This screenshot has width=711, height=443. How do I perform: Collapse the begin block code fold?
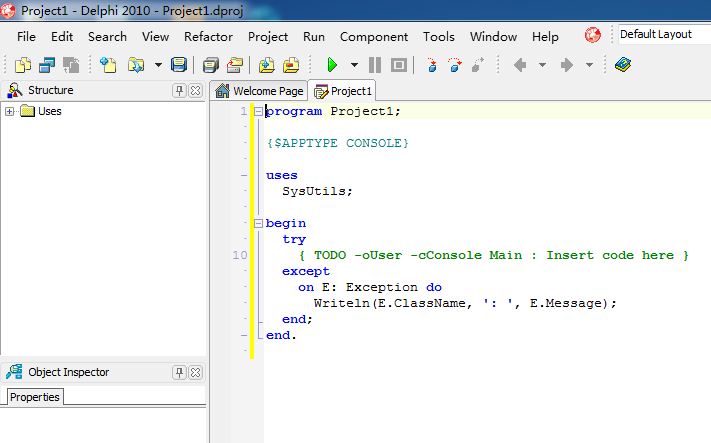click(258, 223)
